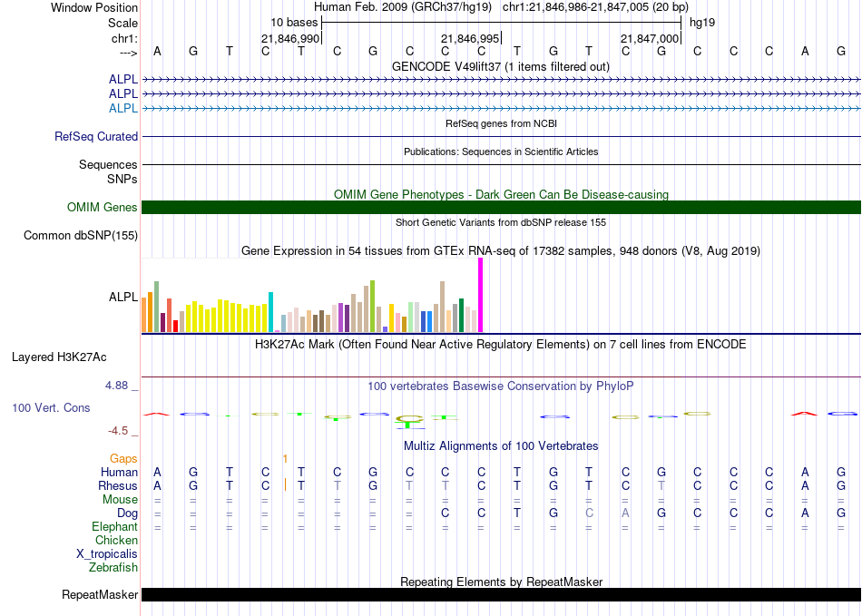Click the ALPL label beside GTEx chart
This screenshot has width=862, height=616.
[x=123, y=297]
